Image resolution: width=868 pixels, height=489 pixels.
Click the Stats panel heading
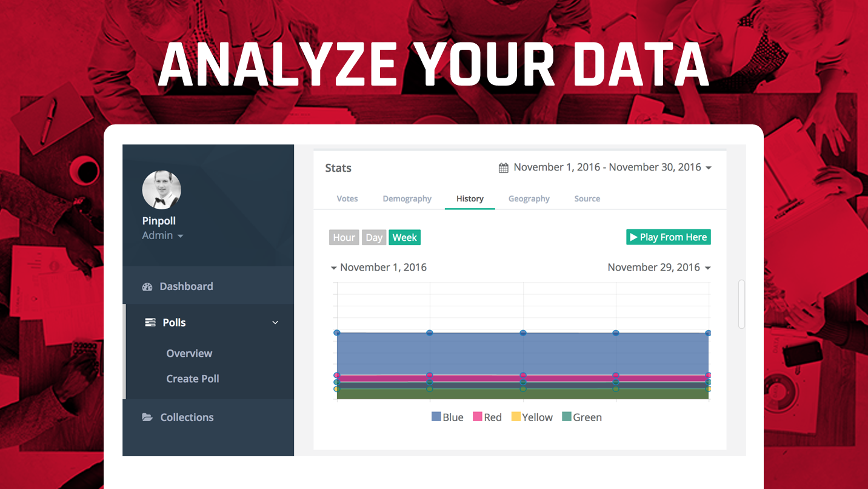338,168
